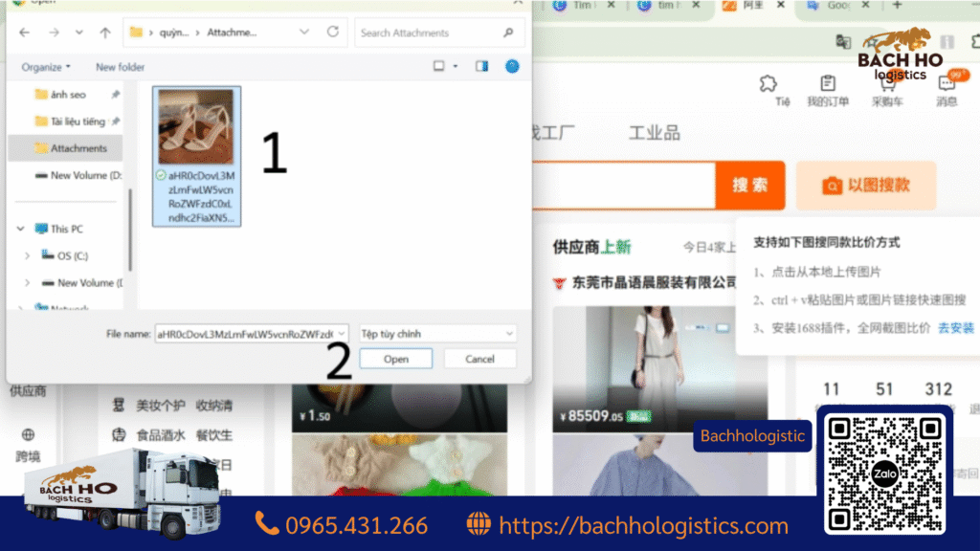The image size is (980, 551).
Task: Click the translate page icon in address bar
Action: (x=843, y=41)
